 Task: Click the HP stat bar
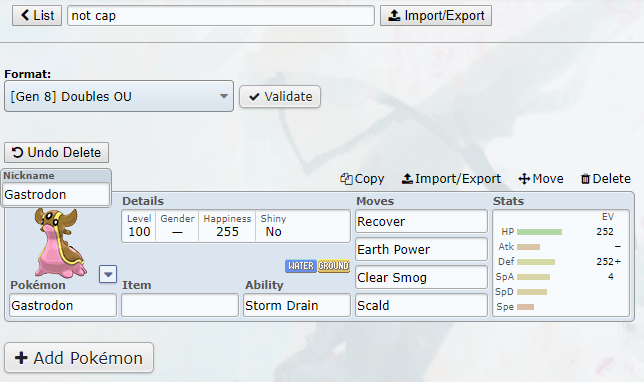(539, 232)
